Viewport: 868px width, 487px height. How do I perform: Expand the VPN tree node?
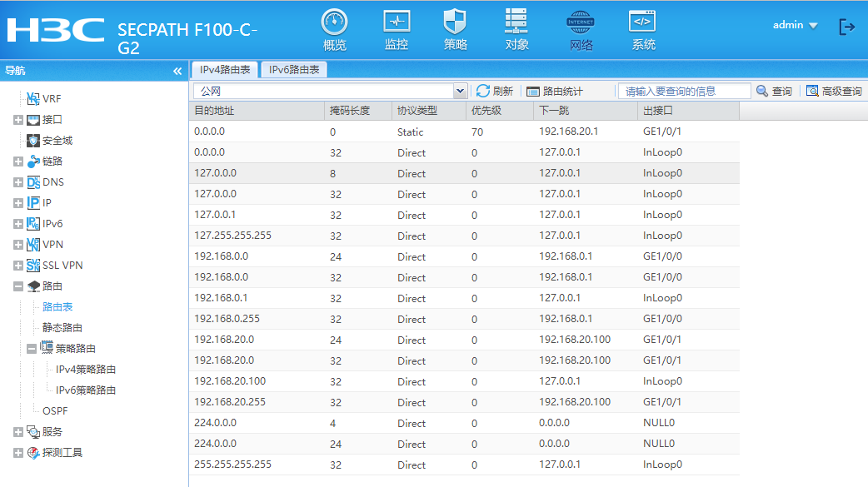point(18,245)
